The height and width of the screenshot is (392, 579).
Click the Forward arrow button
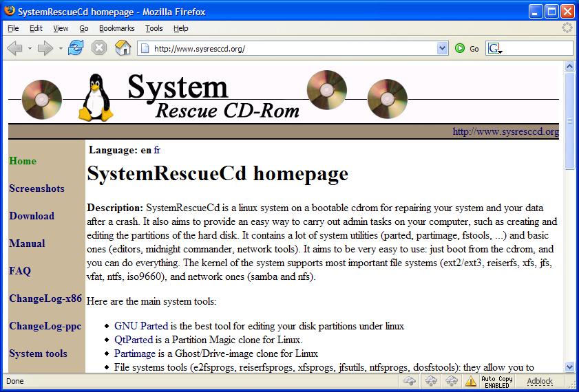click(45, 48)
